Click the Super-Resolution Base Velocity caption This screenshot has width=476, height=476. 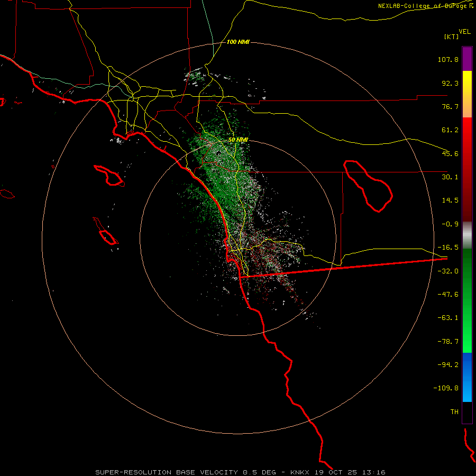click(x=240, y=472)
